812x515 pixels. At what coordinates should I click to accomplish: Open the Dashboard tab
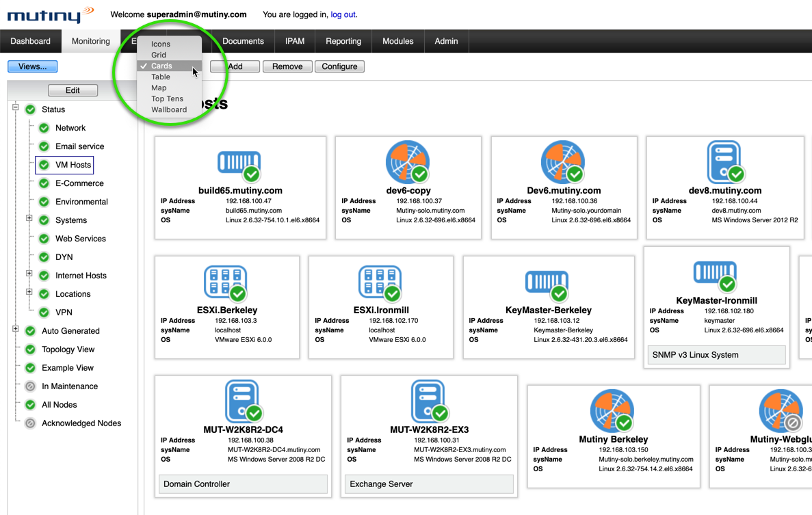point(31,41)
